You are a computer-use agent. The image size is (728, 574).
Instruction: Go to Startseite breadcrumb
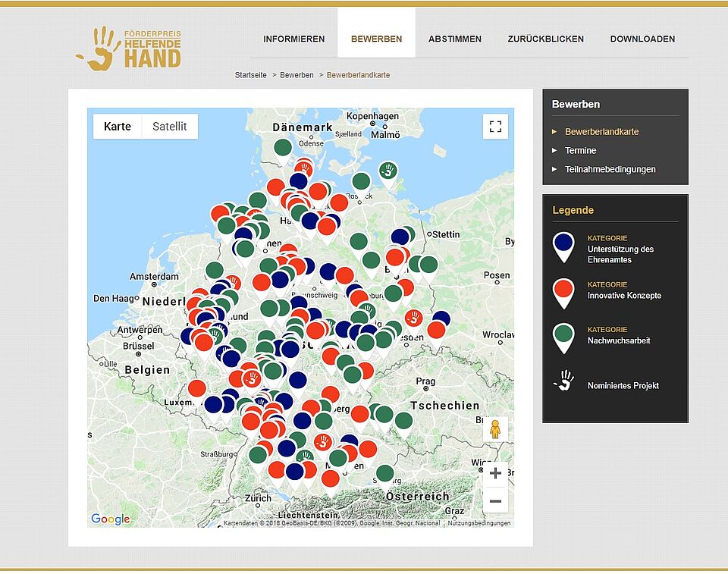(x=250, y=75)
